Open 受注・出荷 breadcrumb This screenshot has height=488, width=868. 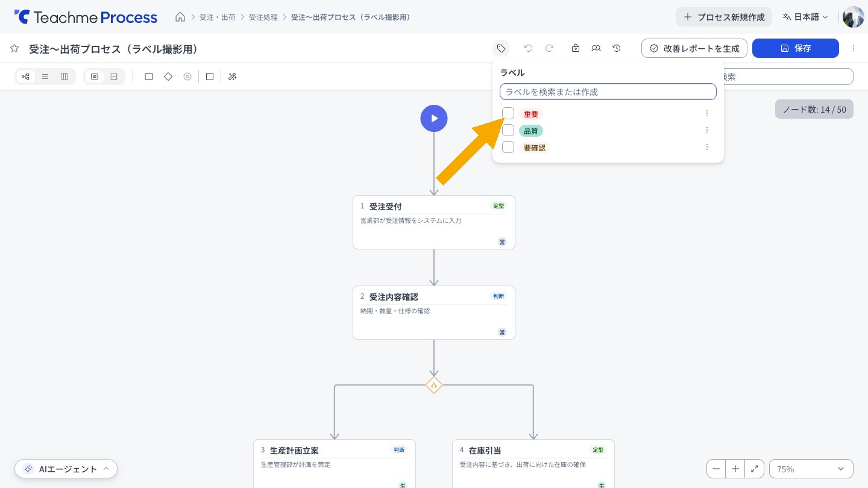coord(218,17)
